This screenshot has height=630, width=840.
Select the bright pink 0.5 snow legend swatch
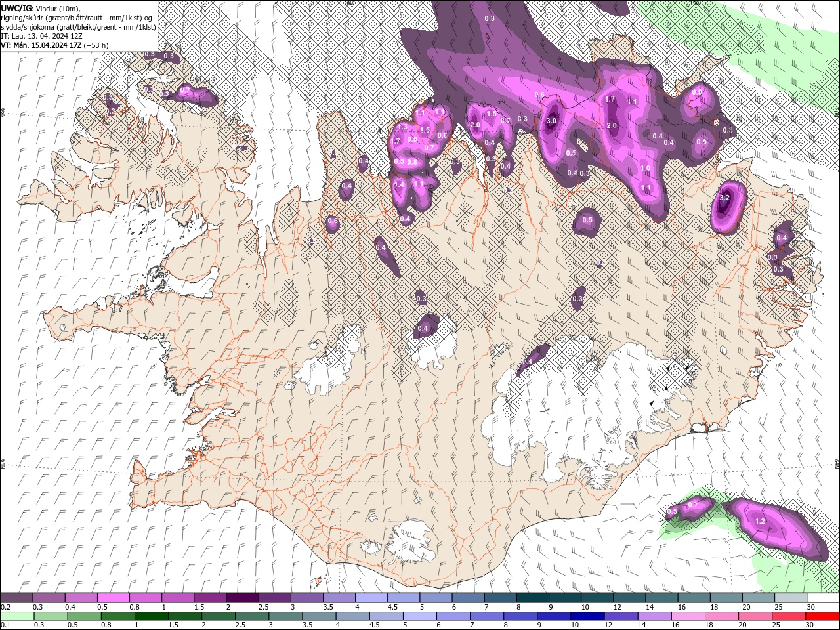113,598
